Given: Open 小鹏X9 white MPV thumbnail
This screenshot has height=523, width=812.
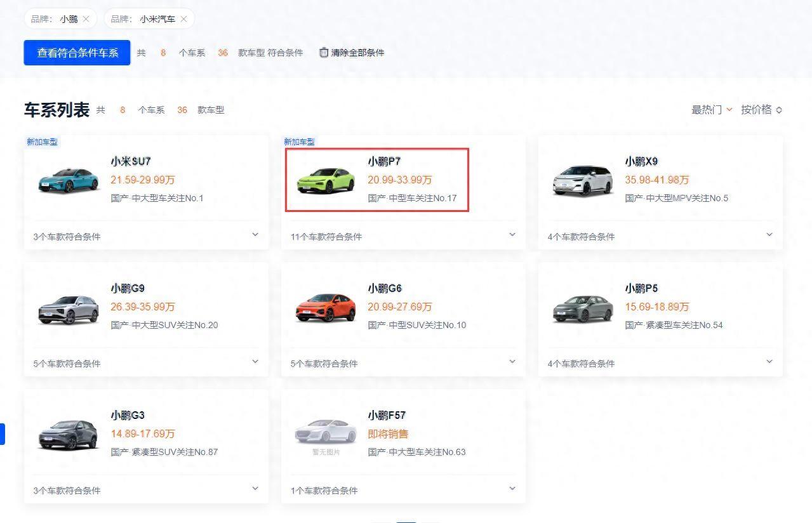Looking at the screenshot, I should pyautogui.click(x=583, y=180).
